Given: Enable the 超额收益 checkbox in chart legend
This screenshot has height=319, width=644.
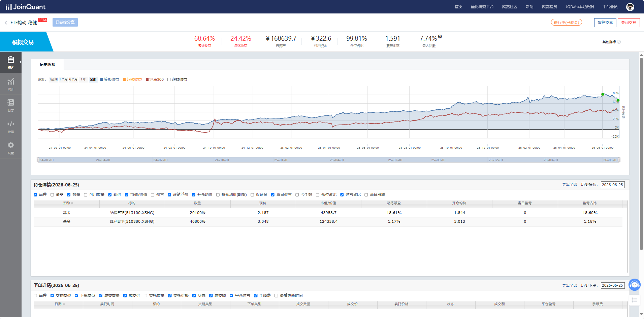Looking at the screenshot, I should click(169, 80).
